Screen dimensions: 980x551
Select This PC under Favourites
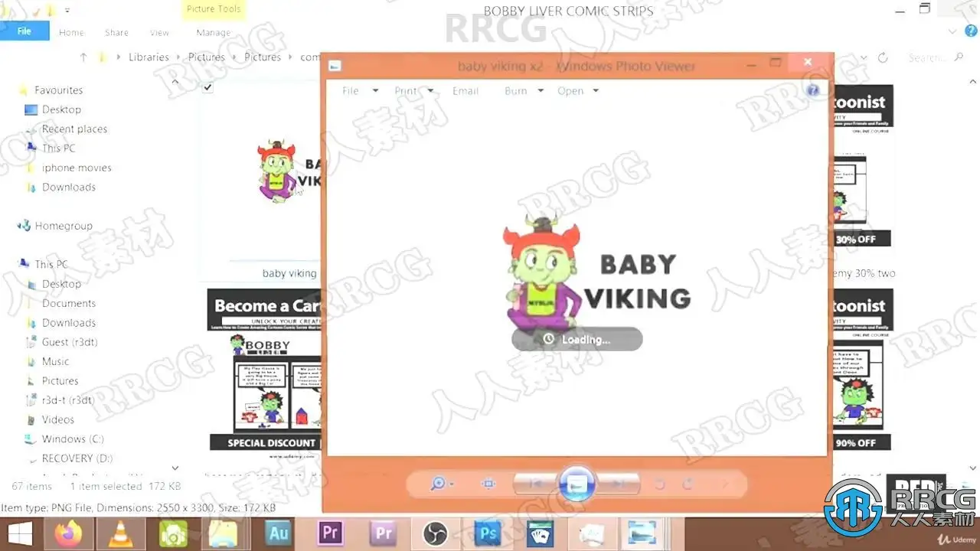(58, 148)
